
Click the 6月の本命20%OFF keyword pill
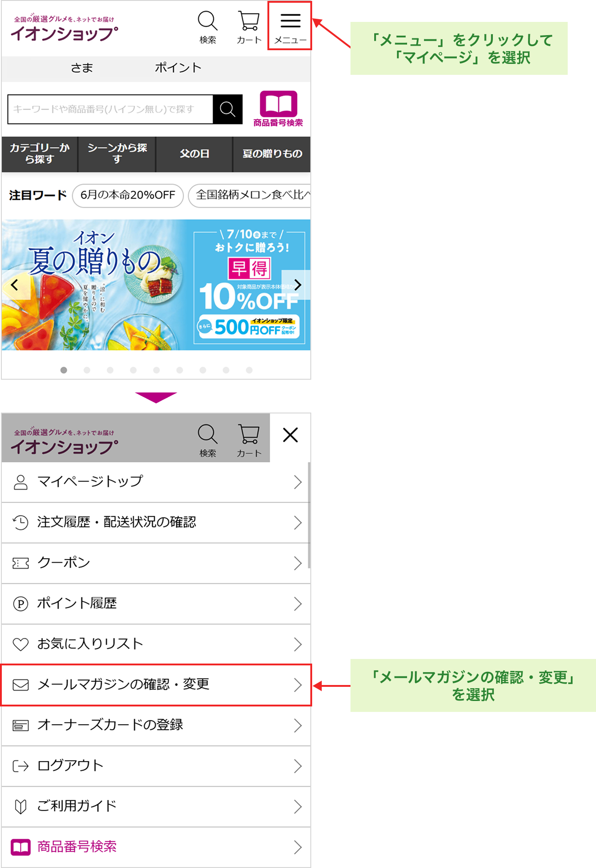(128, 195)
